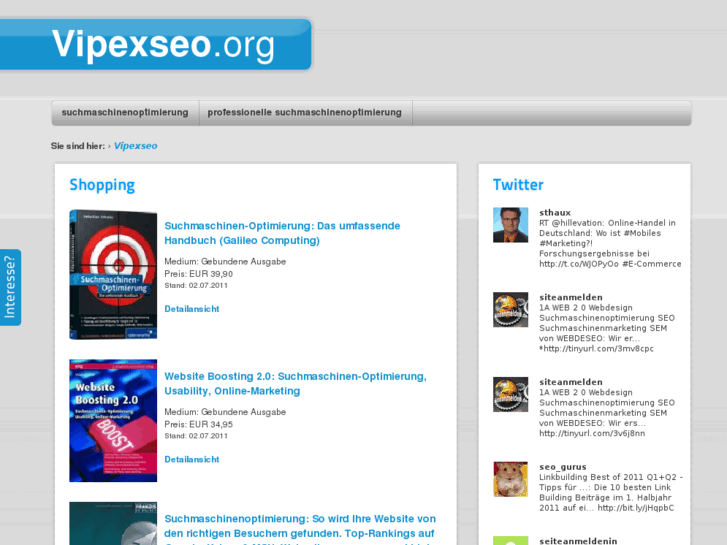
Task: Open the suchmaschinenoptimierung menu item
Action: (x=125, y=113)
